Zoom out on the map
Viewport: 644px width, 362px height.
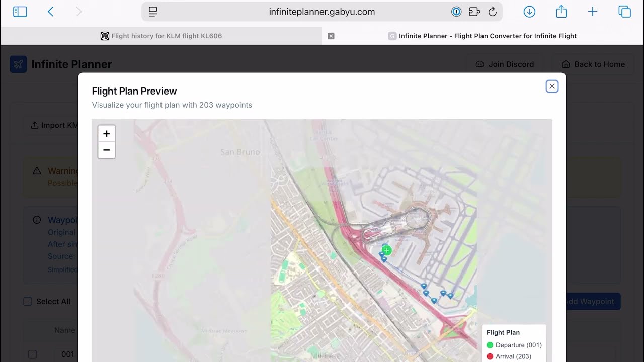106,150
